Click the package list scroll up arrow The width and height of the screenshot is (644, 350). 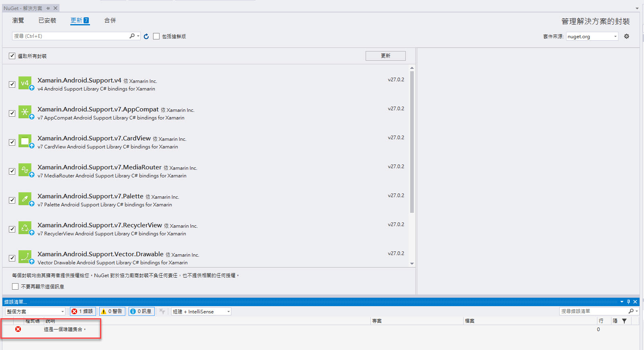click(x=412, y=68)
